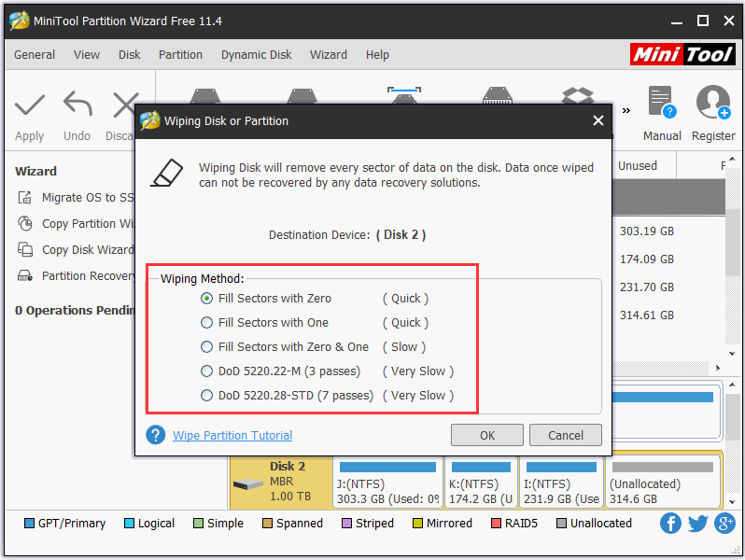Viewport: 745px width, 560px height.
Task: Click OK in wiping dialog
Action: 487,435
